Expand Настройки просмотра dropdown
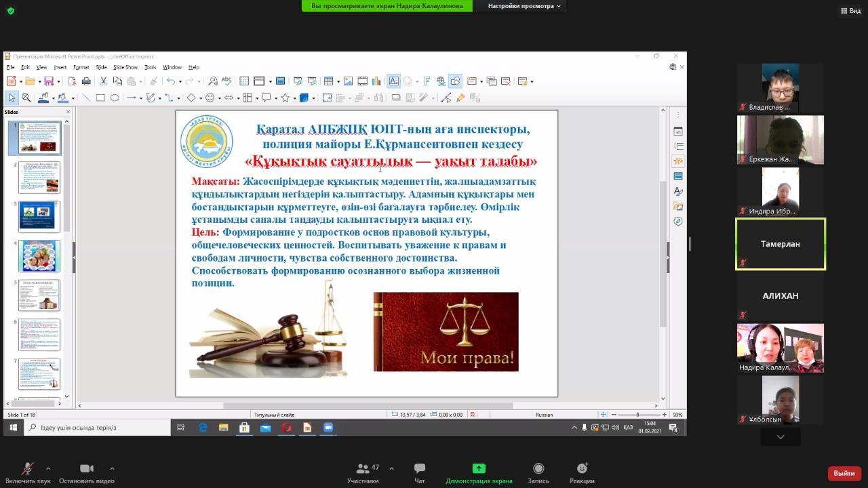868x488 pixels. 526,6
